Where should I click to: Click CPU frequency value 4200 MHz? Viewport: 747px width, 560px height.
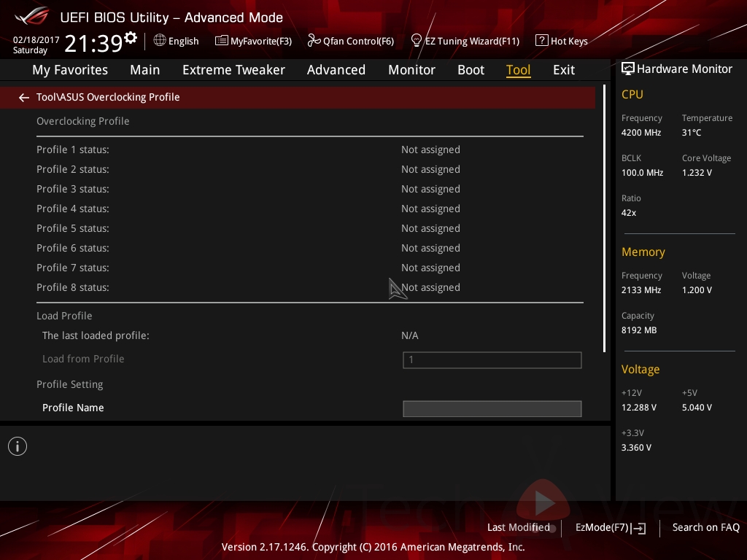click(641, 133)
